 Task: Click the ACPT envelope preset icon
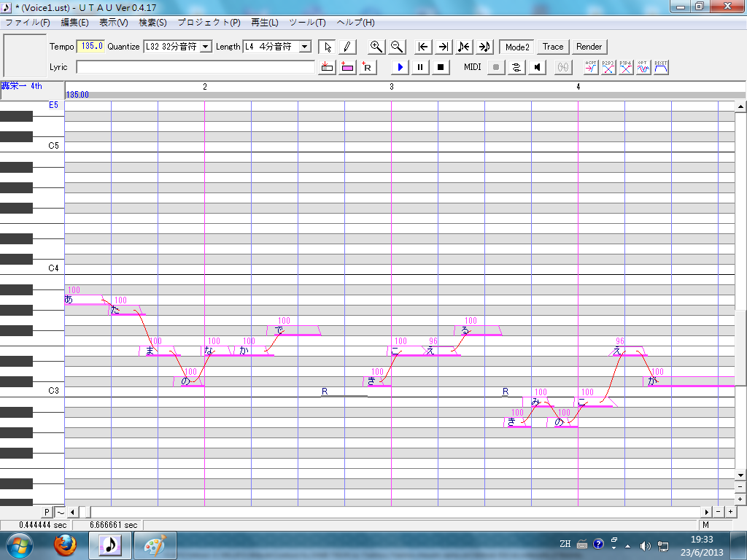click(591, 67)
